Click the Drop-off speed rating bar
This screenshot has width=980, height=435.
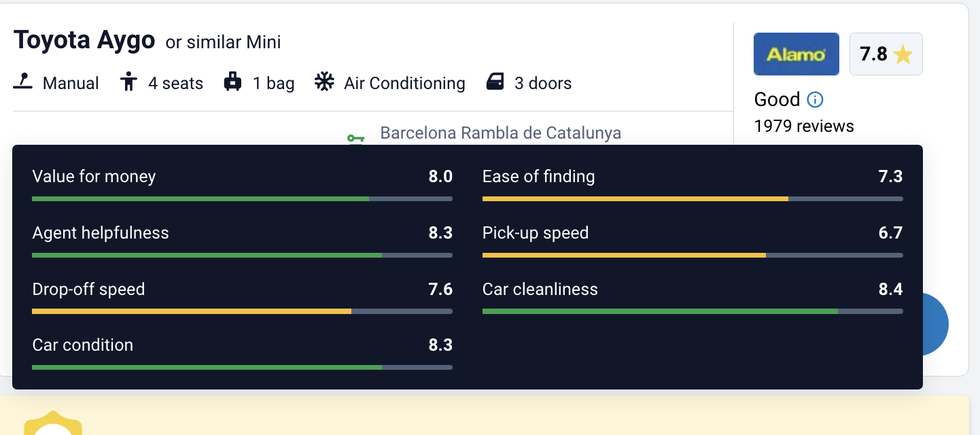click(x=242, y=311)
